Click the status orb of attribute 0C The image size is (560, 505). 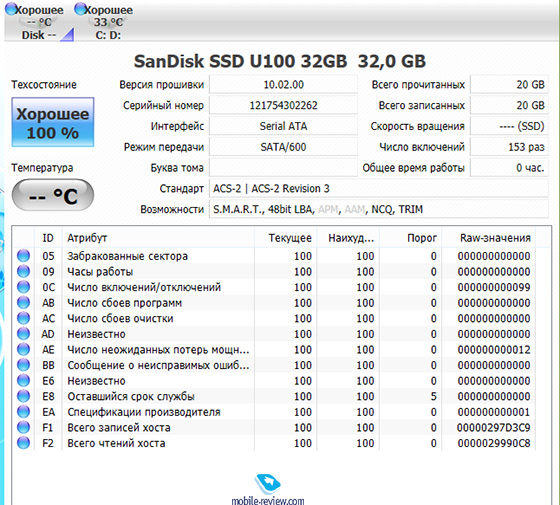(x=24, y=287)
